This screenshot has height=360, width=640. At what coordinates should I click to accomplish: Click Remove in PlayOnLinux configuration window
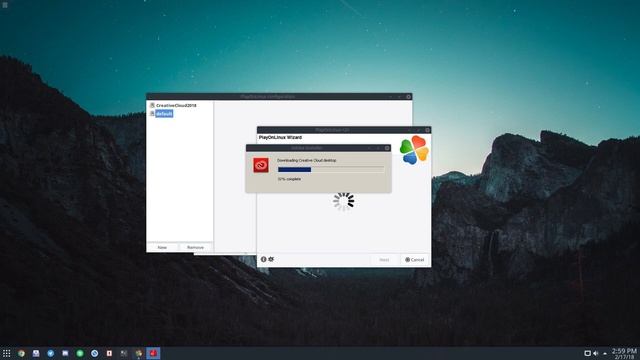point(195,247)
